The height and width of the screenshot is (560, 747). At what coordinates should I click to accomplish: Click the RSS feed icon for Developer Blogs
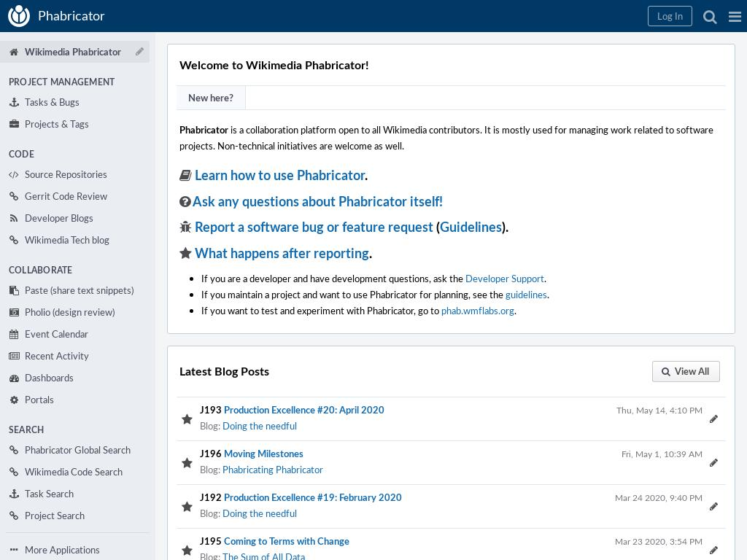click(x=14, y=218)
